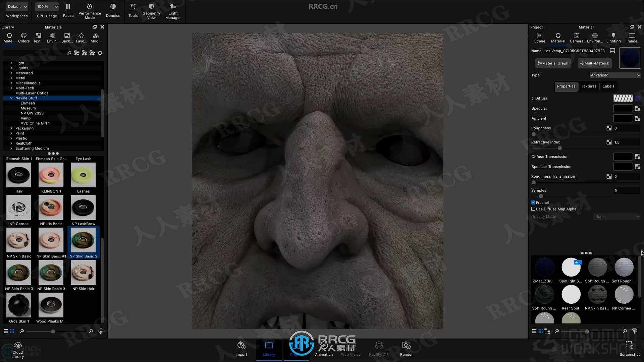The height and width of the screenshot is (362, 644).
Task: Adjust the Refractive Index slider
Action: pos(559,148)
